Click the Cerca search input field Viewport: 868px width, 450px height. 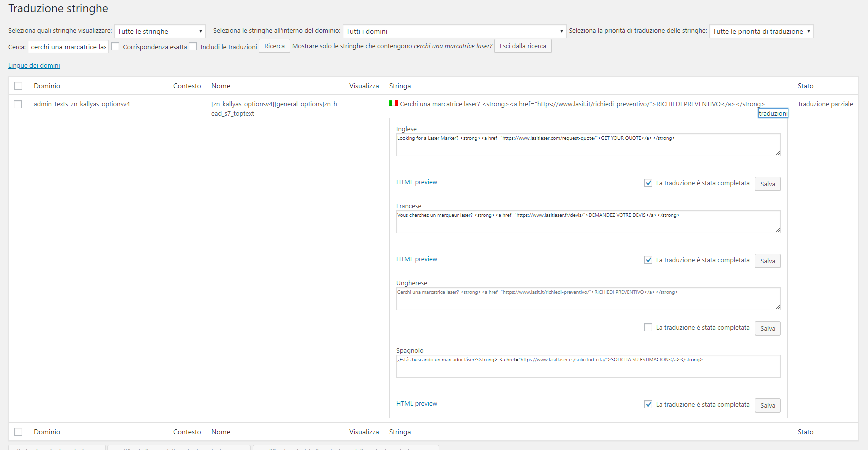[68, 47]
